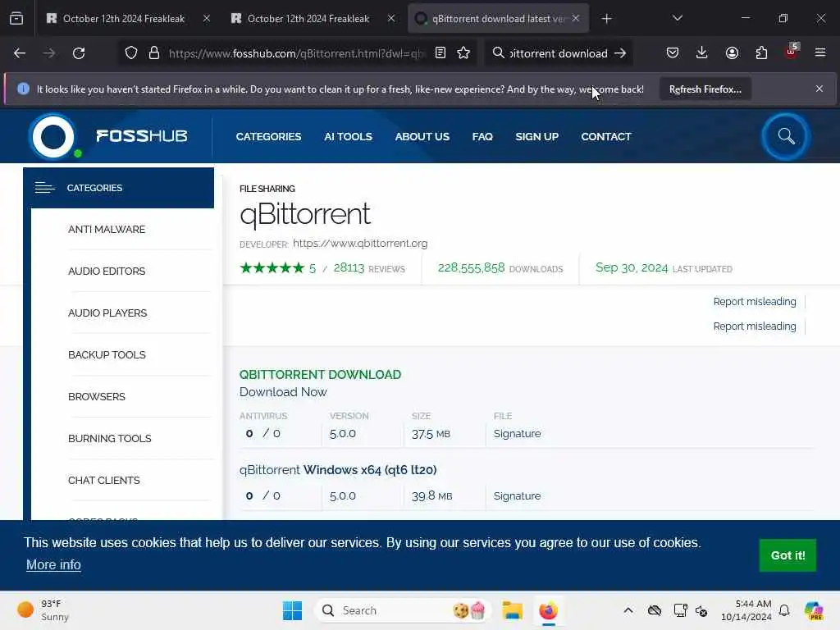Click Firefox icon in taskbar
840x630 pixels.
coord(548,610)
